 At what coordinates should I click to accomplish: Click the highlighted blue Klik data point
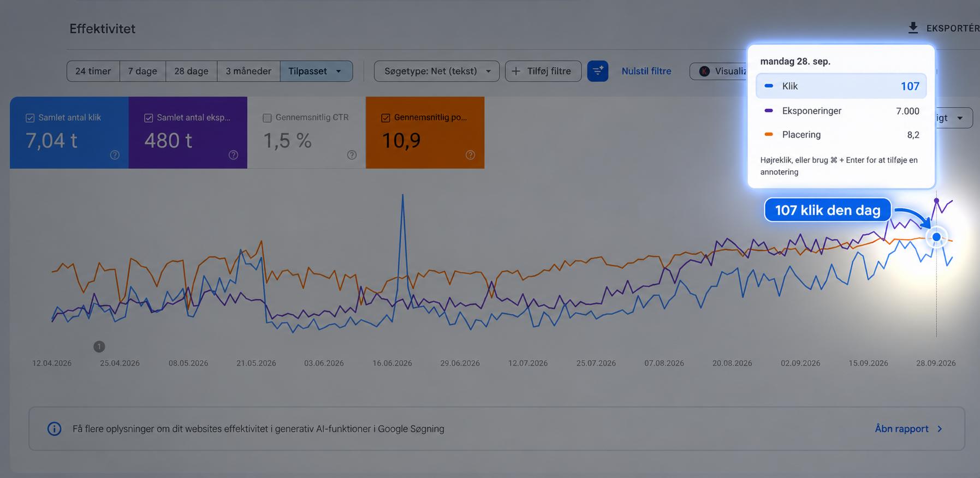click(x=937, y=237)
